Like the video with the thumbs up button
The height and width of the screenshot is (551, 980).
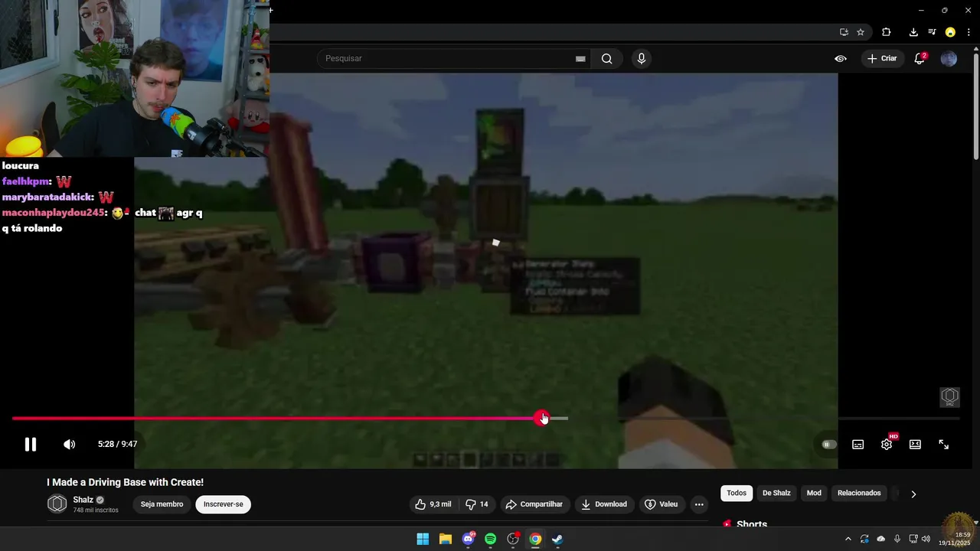[x=434, y=504]
